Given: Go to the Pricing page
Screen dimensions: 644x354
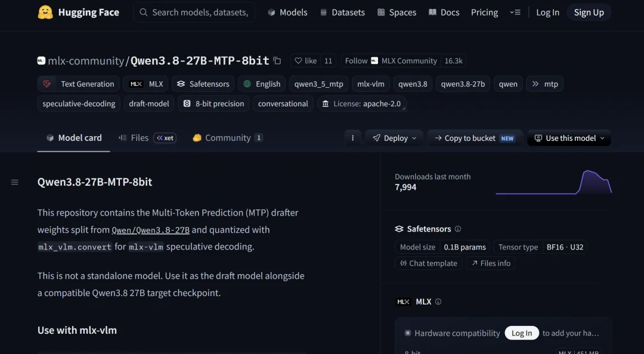Looking at the screenshot, I should click(x=485, y=13).
